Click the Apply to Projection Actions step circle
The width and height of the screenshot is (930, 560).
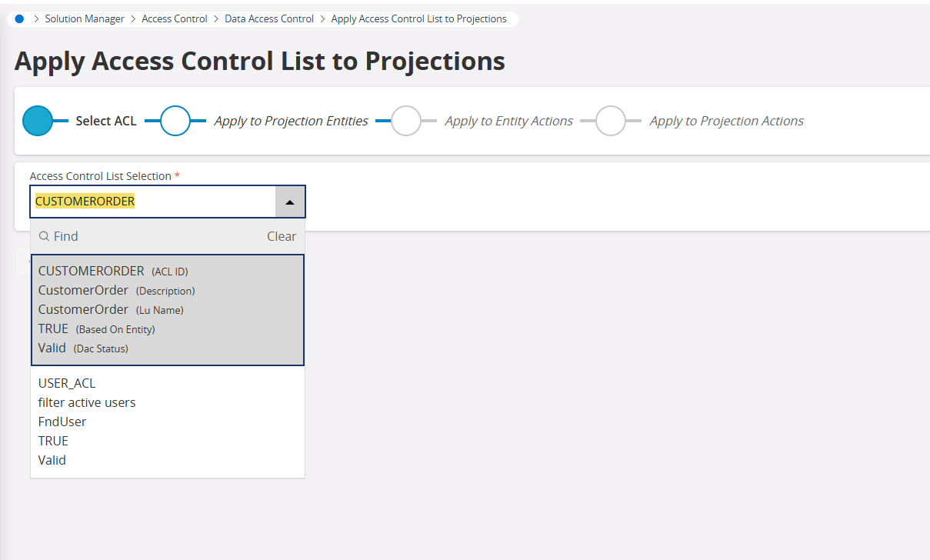pyautogui.click(x=611, y=121)
